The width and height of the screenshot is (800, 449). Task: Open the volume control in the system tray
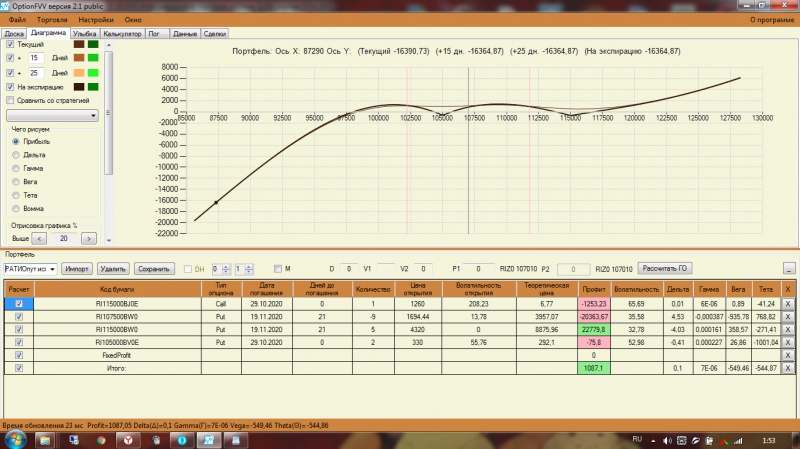coord(667,440)
